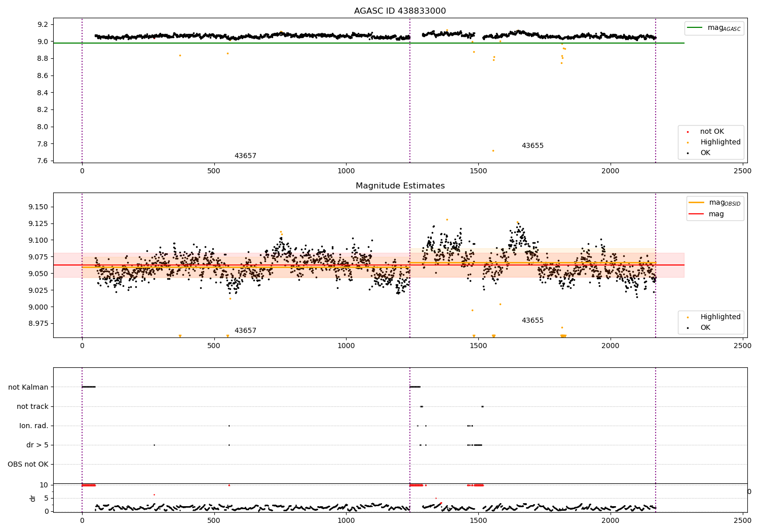Select the mag AGASC legend entry in top plot
This screenshot has width=760, height=532.
(x=713, y=28)
